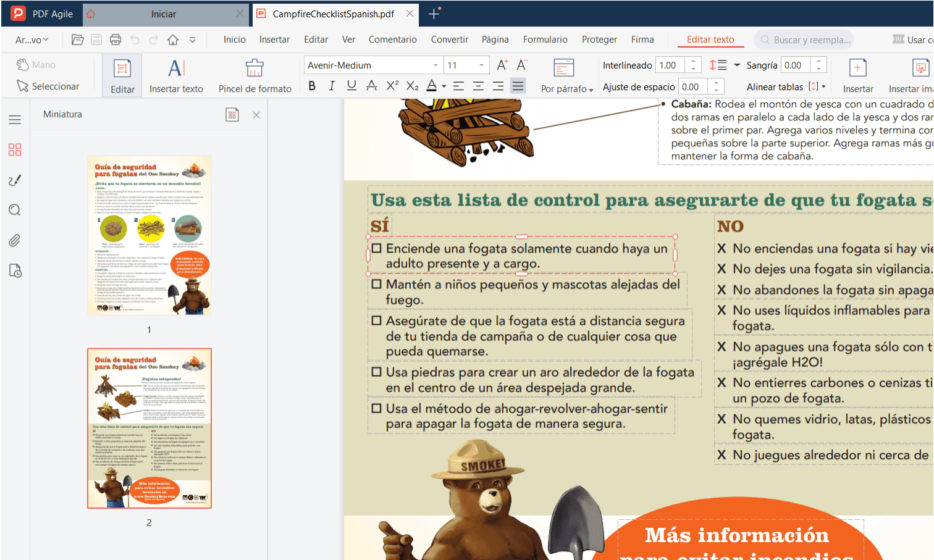
Task: Click Editar texto mode button
Action: [x=710, y=39]
